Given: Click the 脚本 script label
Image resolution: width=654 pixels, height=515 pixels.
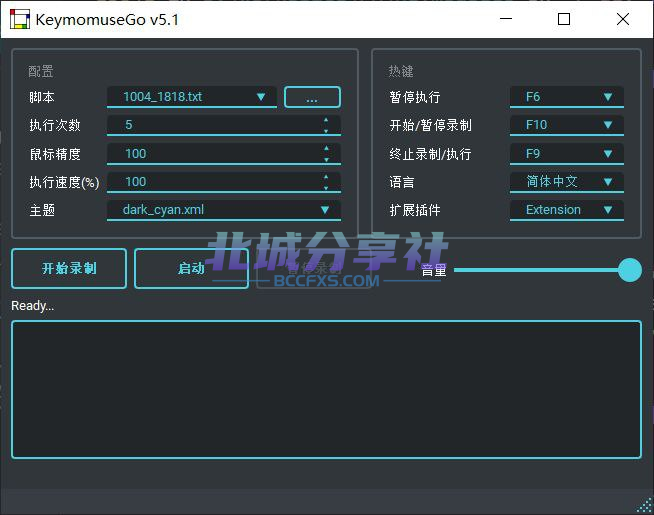Looking at the screenshot, I should pos(42,97).
